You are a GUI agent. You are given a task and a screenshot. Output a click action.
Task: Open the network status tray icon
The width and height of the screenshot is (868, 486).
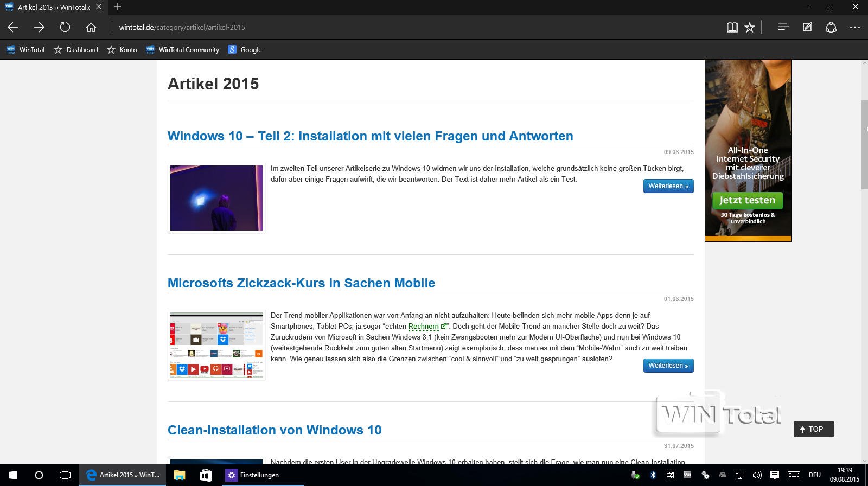coord(740,475)
